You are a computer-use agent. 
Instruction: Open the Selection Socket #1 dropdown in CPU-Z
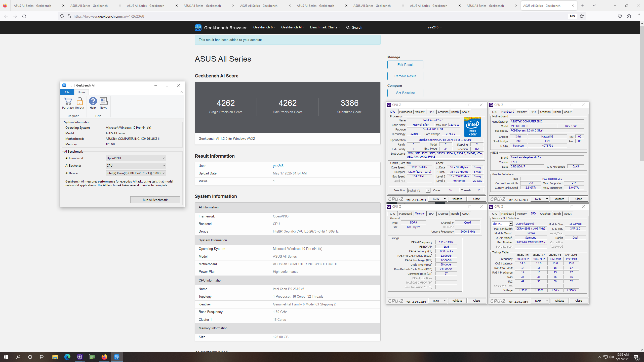pyautogui.click(x=419, y=191)
